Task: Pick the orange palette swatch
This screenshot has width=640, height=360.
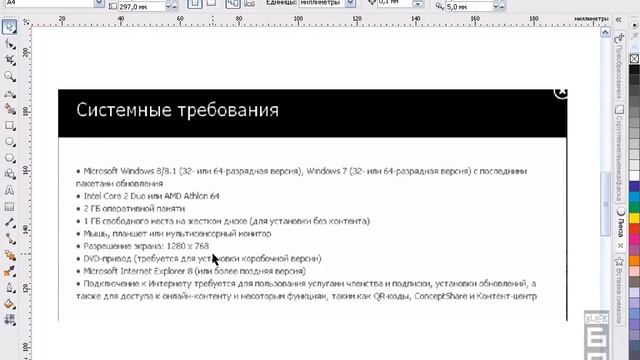Action: (x=634, y=260)
